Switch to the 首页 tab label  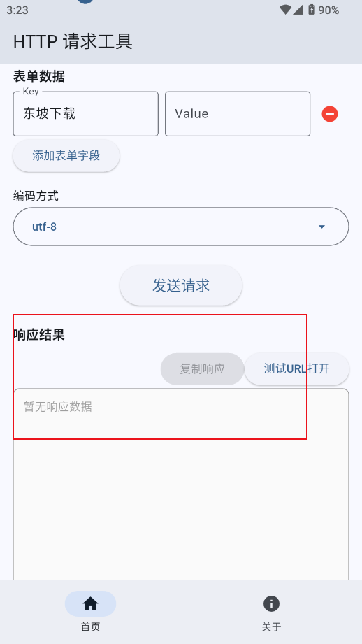(x=90, y=627)
